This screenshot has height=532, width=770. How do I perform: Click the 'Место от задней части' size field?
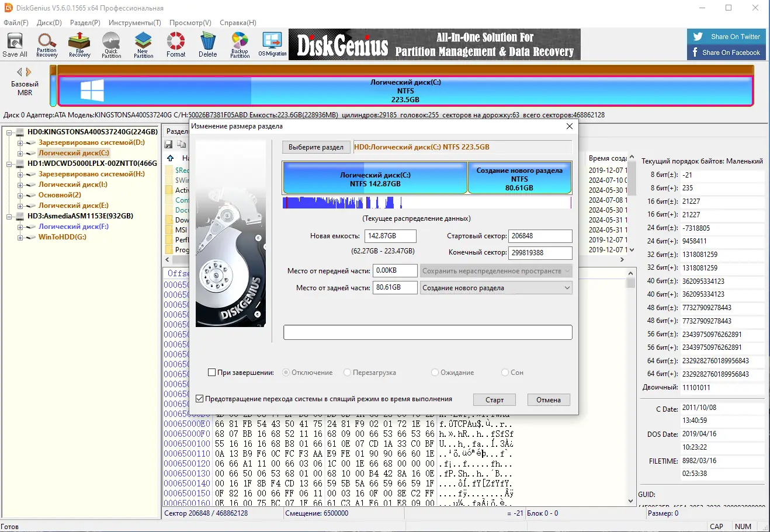click(395, 288)
